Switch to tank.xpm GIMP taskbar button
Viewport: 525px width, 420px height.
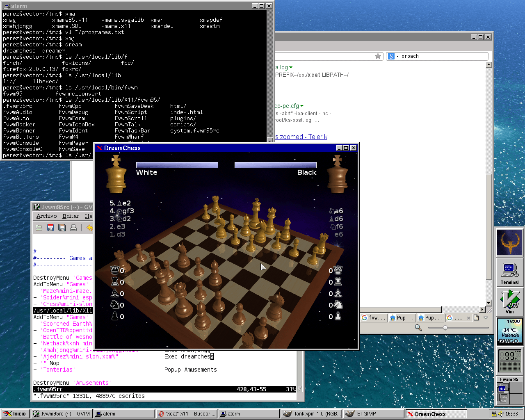click(311, 414)
